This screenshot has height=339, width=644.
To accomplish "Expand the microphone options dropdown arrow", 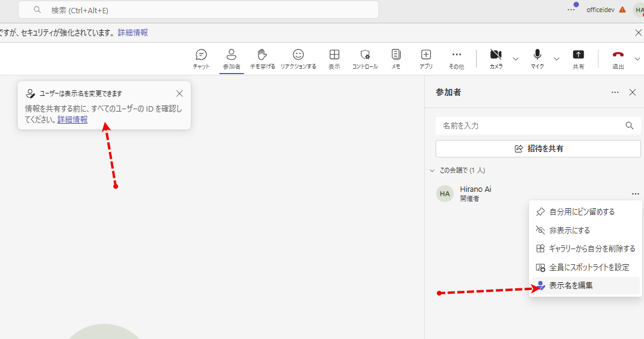I will pyautogui.click(x=557, y=59).
